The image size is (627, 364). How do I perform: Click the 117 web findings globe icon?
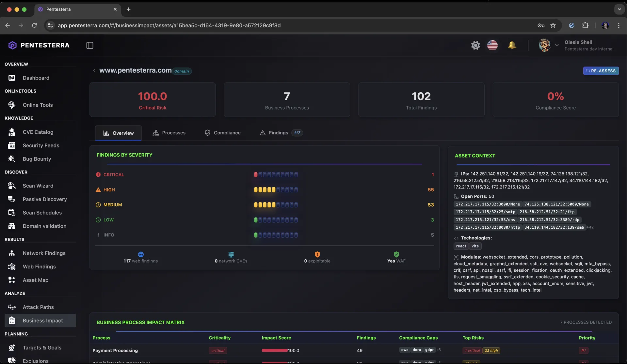coord(141,254)
